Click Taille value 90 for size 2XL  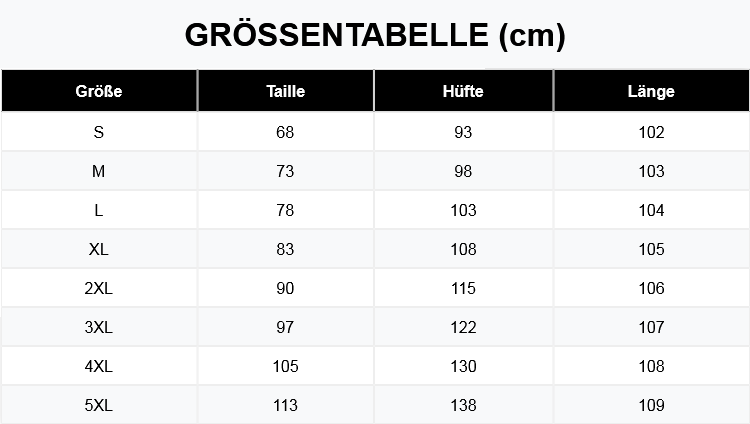click(x=285, y=288)
